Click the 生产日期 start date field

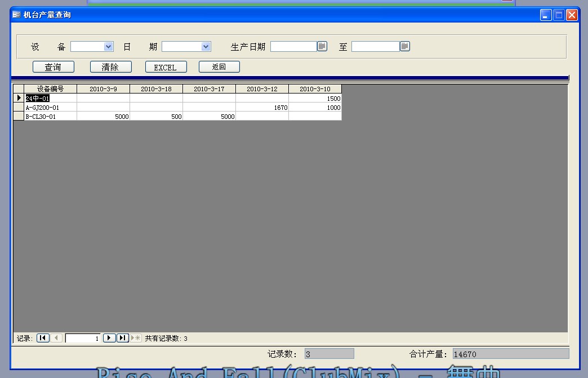click(293, 46)
